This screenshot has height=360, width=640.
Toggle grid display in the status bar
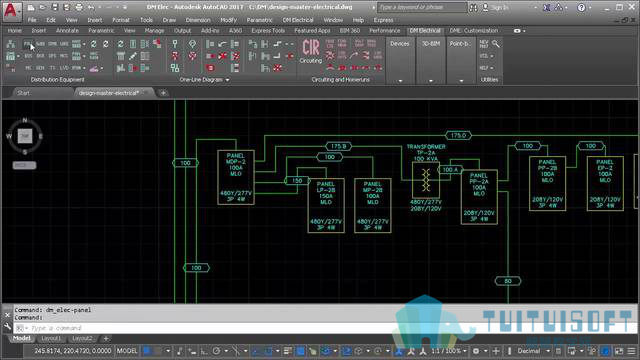(x=147, y=351)
